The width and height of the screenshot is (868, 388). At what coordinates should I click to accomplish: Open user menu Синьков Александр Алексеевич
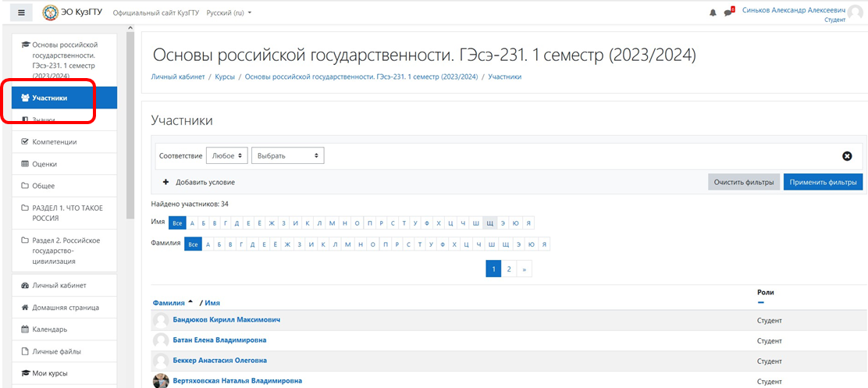click(x=793, y=10)
